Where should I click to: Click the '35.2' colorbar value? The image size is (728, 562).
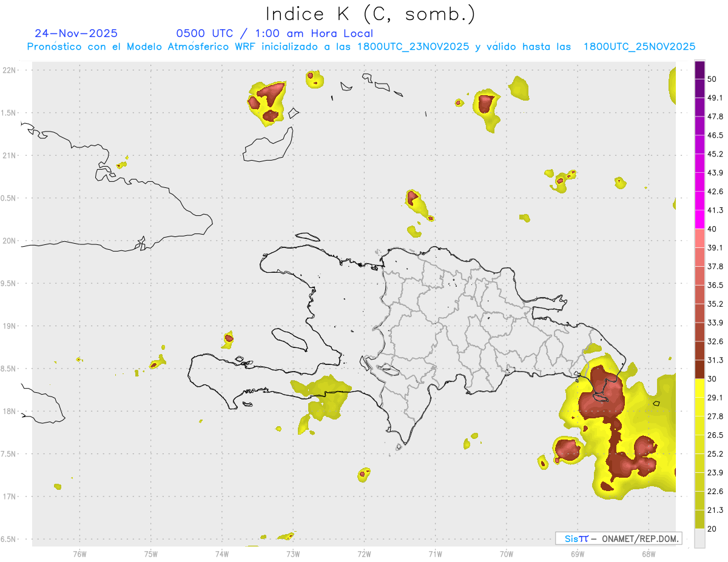(715, 304)
